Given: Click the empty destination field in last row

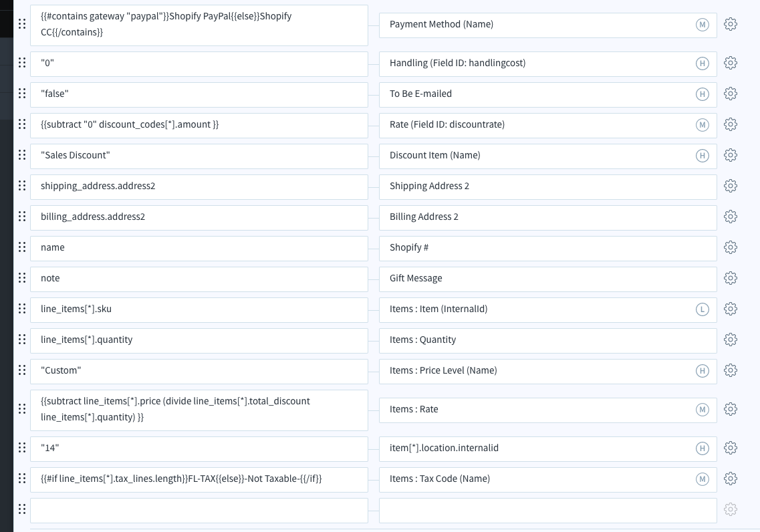Looking at the screenshot, I should click(x=547, y=510).
